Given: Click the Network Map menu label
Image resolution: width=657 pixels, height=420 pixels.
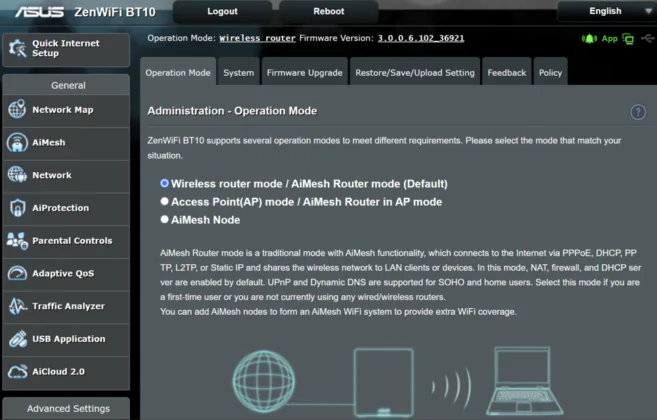Looking at the screenshot, I should (x=63, y=109).
